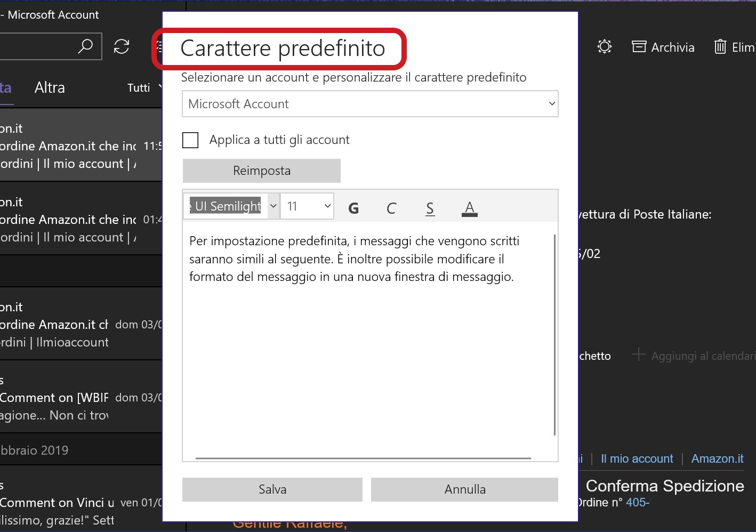This screenshot has width=756, height=532.
Task: Open Il mio account link in email
Action: (x=637, y=458)
